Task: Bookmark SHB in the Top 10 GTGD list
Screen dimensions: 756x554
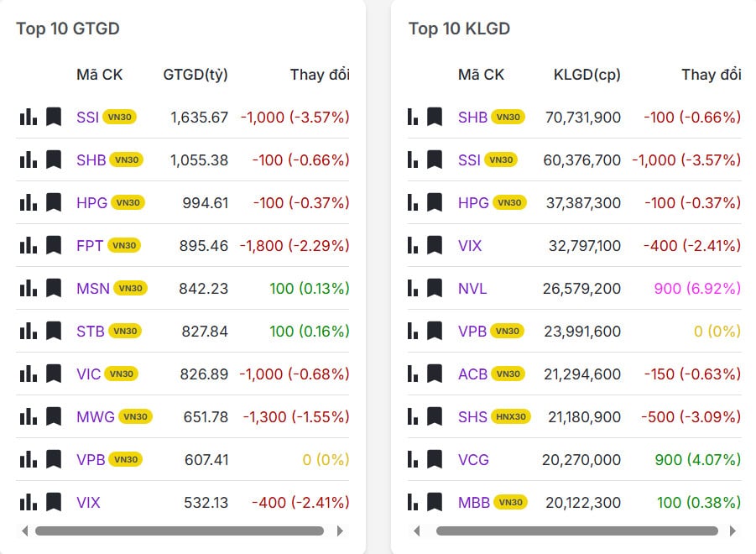Action: point(54,159)
